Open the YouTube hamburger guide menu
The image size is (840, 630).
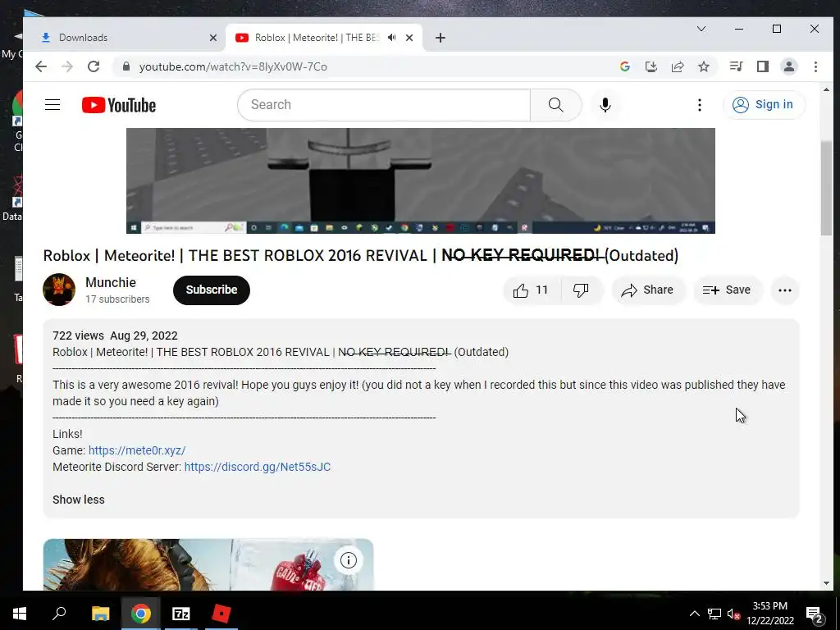pyautogui.click(x=52, y=104)
